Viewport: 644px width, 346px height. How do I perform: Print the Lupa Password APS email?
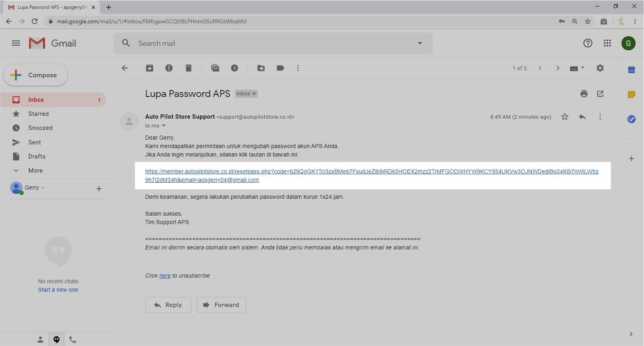pyautogui.click(x=584, y=94)
